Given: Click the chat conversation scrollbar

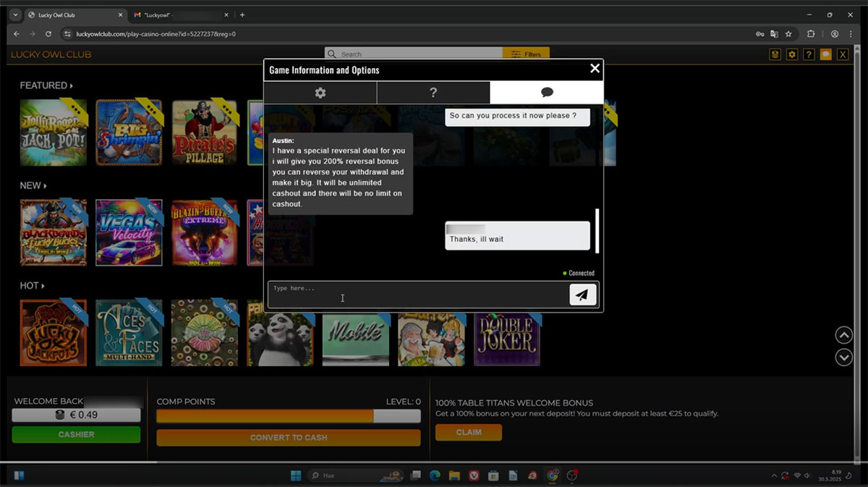Looking at the screenshot, I should 597,231.
